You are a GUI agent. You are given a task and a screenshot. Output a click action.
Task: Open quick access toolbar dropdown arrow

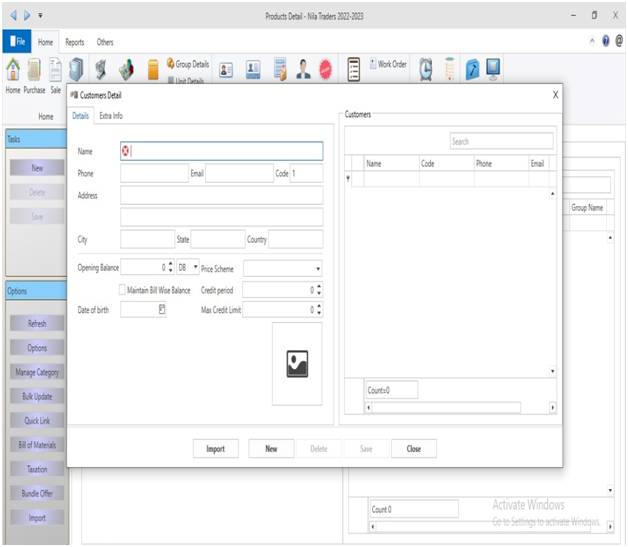(x=40, y=16)
